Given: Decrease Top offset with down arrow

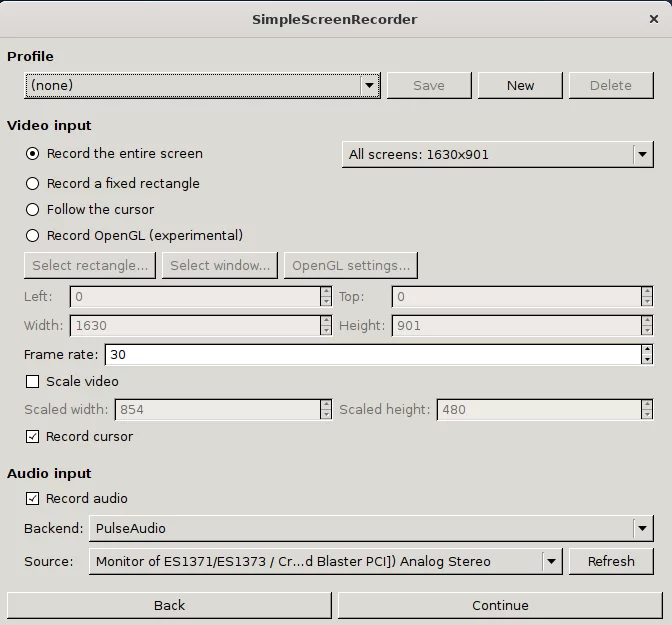Looking at the screenshot, I should pyautogui.click(x=647, y=302).
